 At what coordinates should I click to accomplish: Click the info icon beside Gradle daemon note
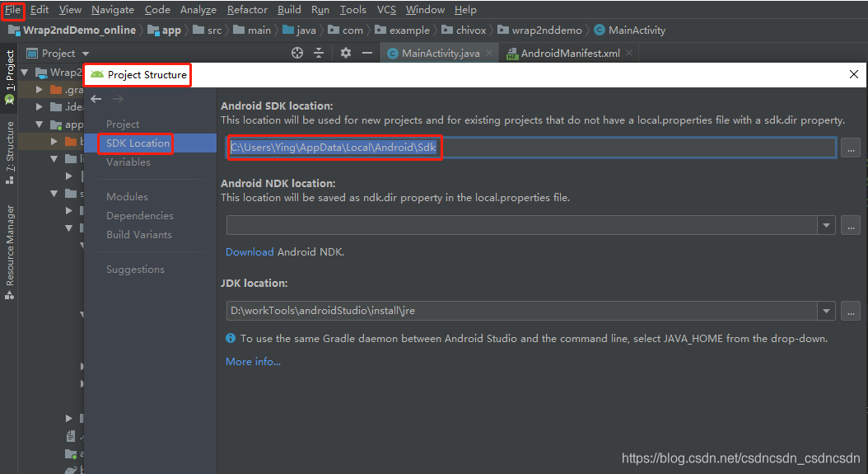[231, 338]
